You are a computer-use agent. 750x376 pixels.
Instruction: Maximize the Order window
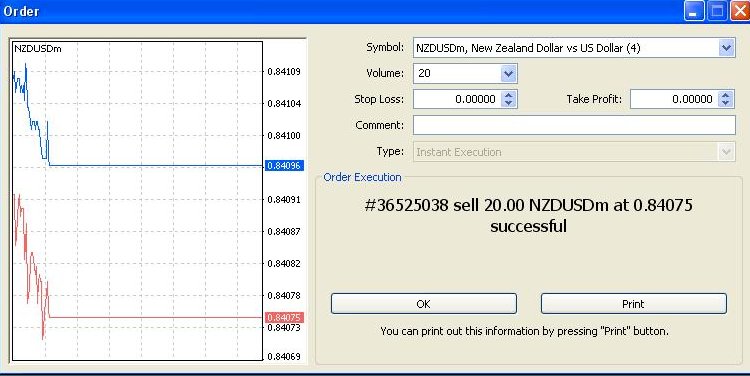click(x=717, y=11)
